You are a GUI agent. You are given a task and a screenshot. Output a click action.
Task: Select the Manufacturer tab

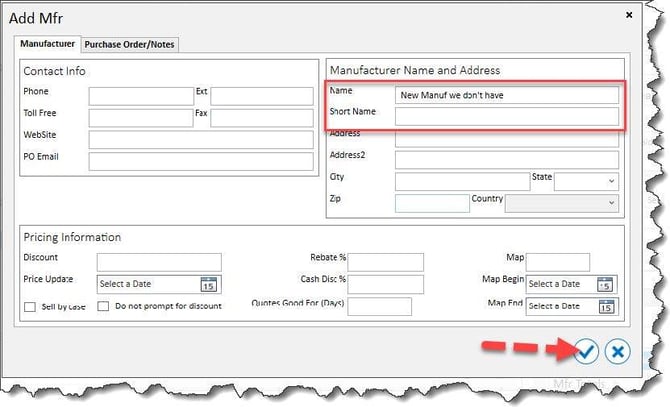tap(47, 44)
